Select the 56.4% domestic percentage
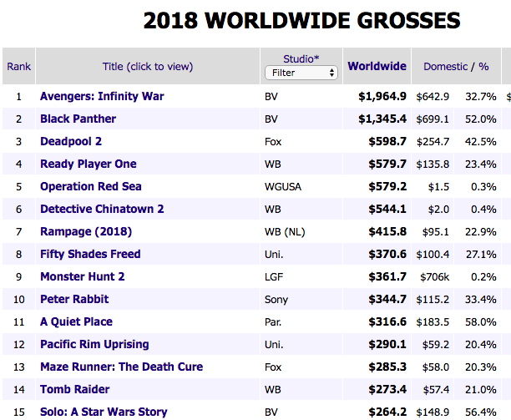The height and width of the screenshot is (420, 511). (x=481, y=412)
